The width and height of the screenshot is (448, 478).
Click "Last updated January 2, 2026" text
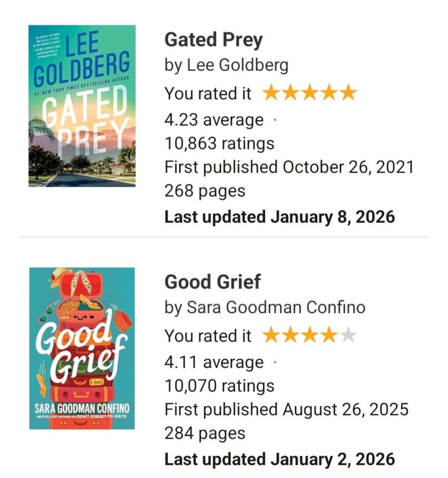pyautogui.click(x=280, y=459)
